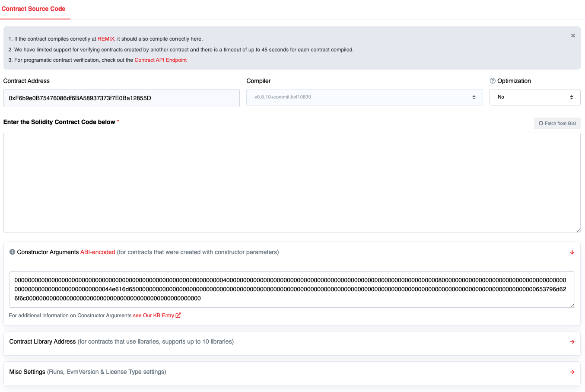Collapse Constructor Arguments with red down arrow
The width and height of the screenshot is (585, 392).
tap(572, 252)
